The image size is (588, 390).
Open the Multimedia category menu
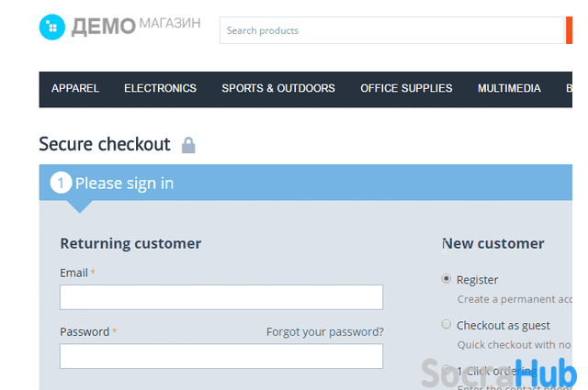pyautogui.click(x=509, y=88)
